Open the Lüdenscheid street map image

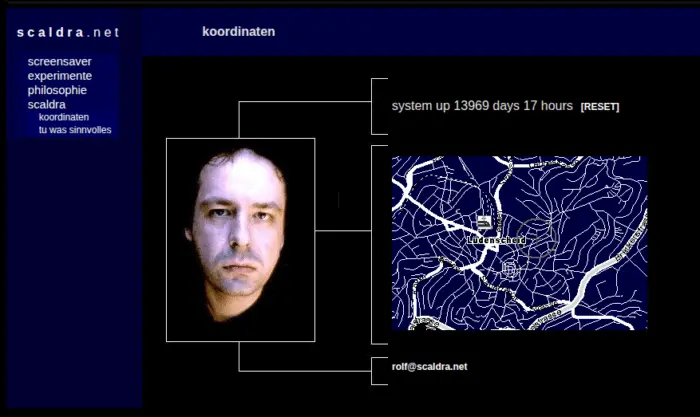pos(520,243)
